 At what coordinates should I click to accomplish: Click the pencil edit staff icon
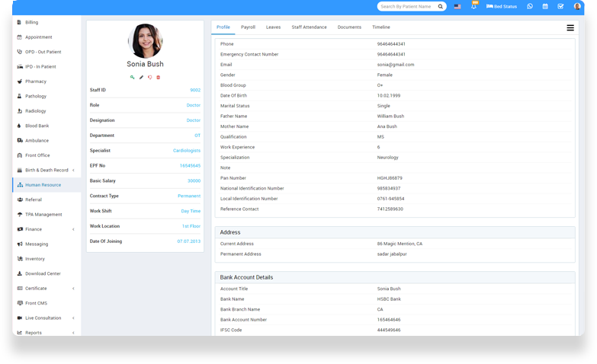click(141, 77)
